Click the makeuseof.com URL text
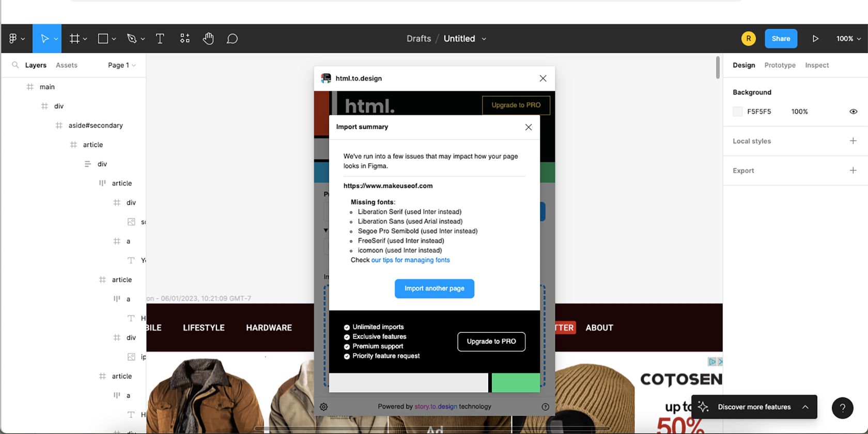868x434 pixels. pyautogui.click(x=388, y=185)
